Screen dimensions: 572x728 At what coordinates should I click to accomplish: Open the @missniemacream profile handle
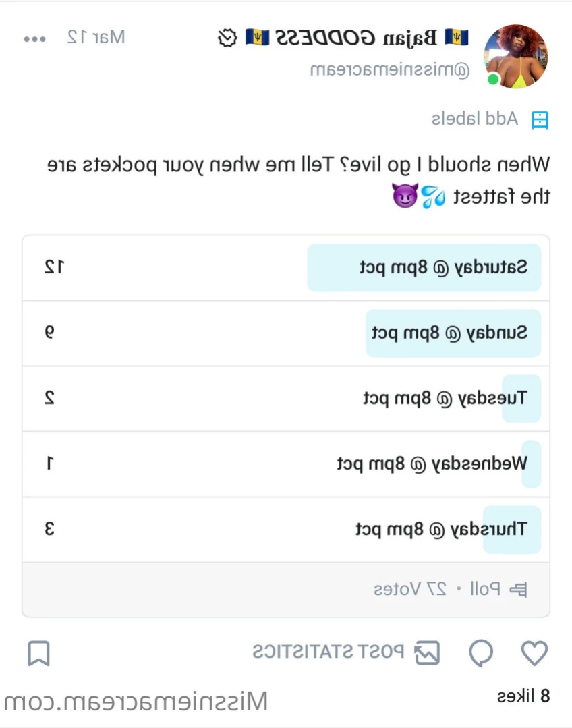coord(390,70)
